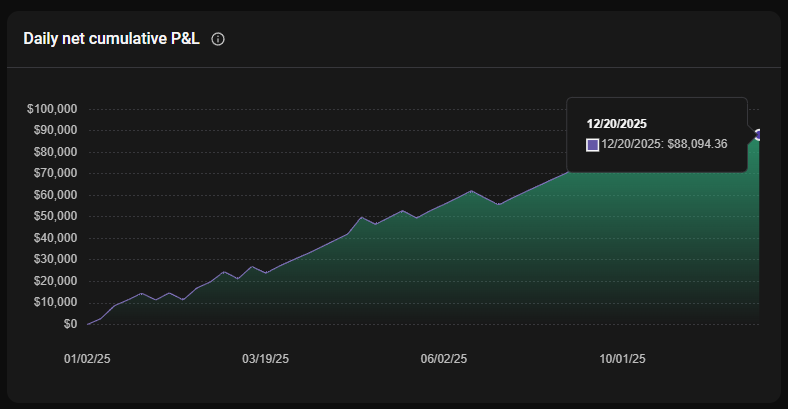Click the $40,000 y-axis label
The width and height of the screenshot is (788, 409).
55,238
